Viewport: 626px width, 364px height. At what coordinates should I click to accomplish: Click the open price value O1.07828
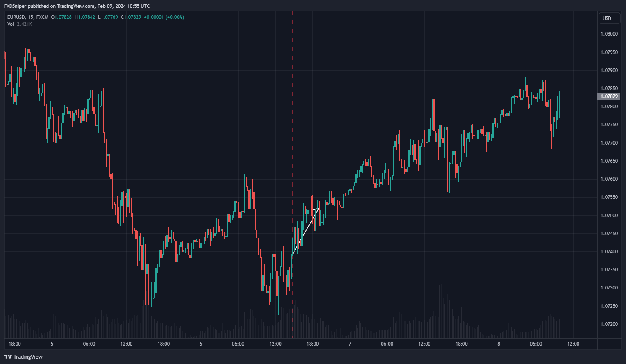(61, 17)
